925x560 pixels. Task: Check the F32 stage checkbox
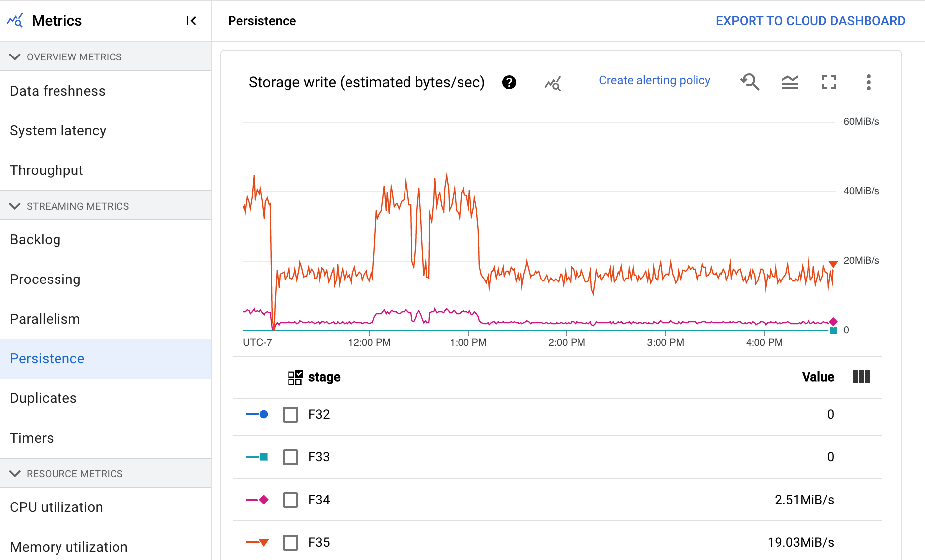point(291,415)
